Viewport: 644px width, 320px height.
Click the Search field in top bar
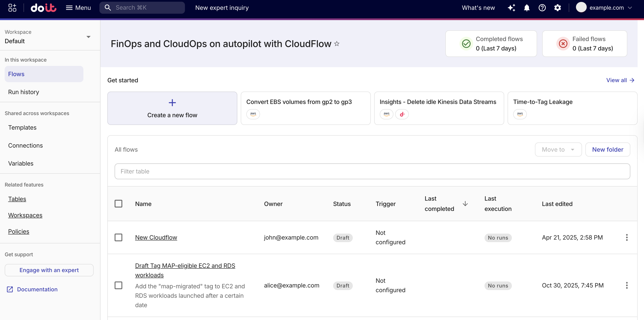pos(142,8)
